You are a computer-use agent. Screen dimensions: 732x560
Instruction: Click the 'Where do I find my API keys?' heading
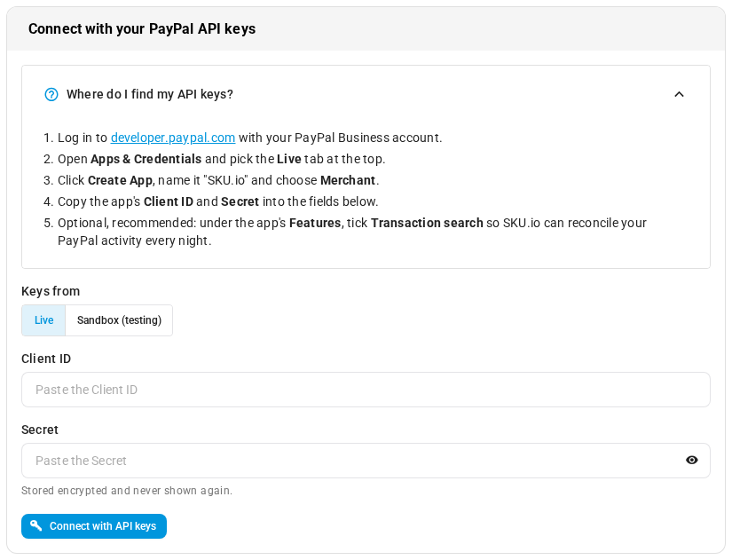(150, 94)
